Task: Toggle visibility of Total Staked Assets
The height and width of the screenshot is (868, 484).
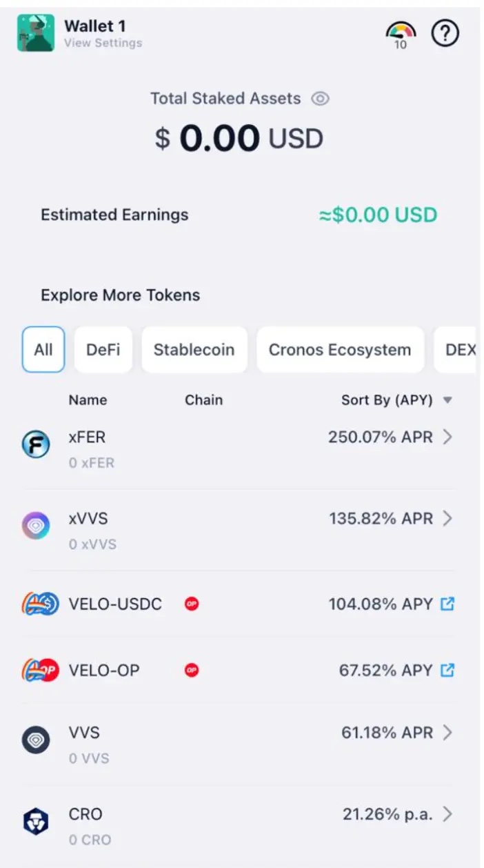Action: pos(320,99)
